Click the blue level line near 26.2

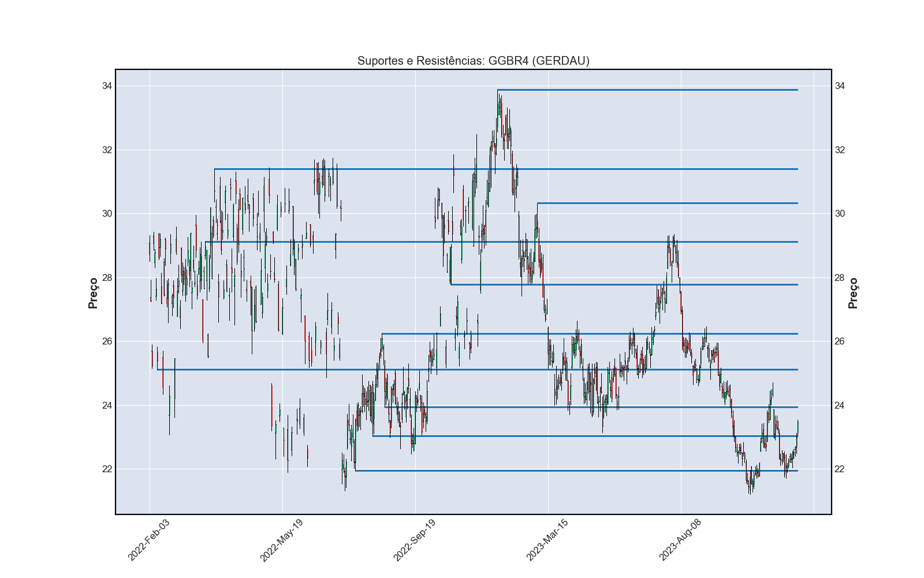click(x=590, y=334)
